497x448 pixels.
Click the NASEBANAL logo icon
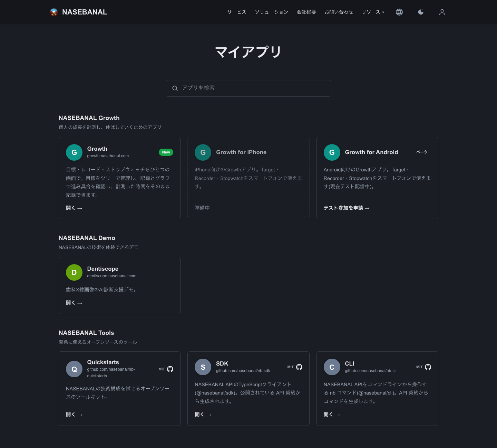click(54, 12)
